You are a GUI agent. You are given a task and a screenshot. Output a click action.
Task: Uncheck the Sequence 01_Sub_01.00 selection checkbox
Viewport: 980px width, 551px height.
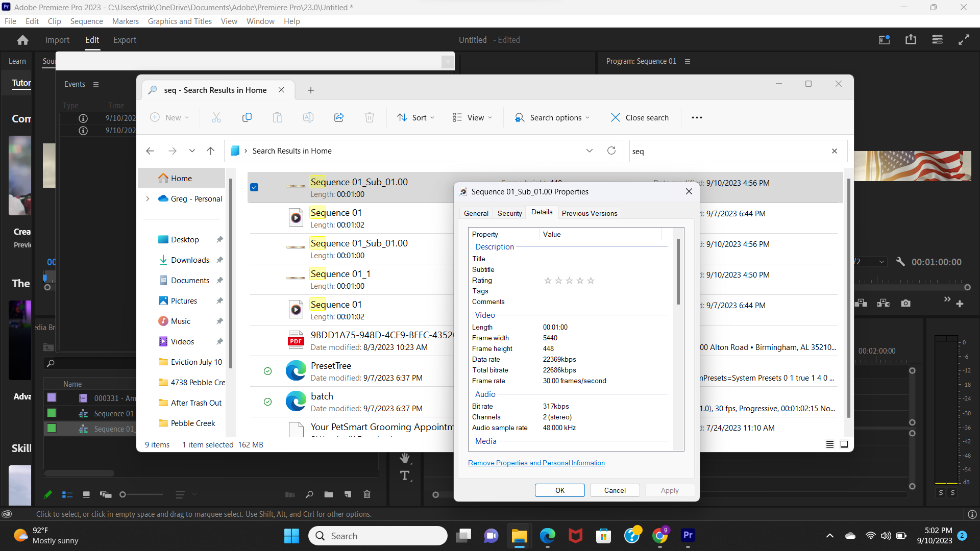[254, 187]
